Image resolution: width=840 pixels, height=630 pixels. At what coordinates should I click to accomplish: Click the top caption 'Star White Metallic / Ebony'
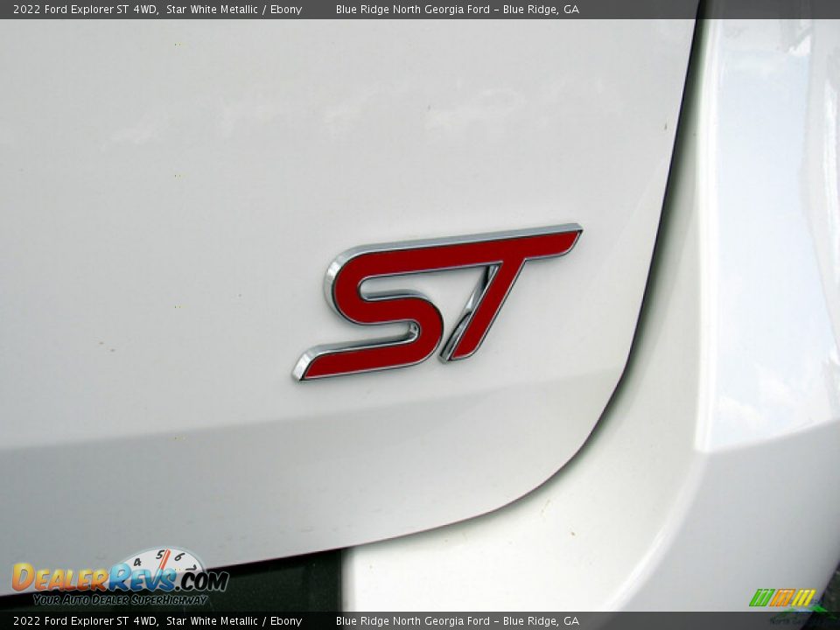[234, 9]
